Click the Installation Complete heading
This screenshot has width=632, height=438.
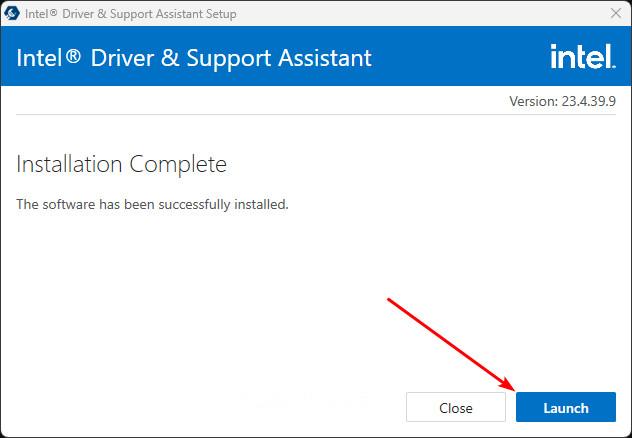tap(121, 164)
